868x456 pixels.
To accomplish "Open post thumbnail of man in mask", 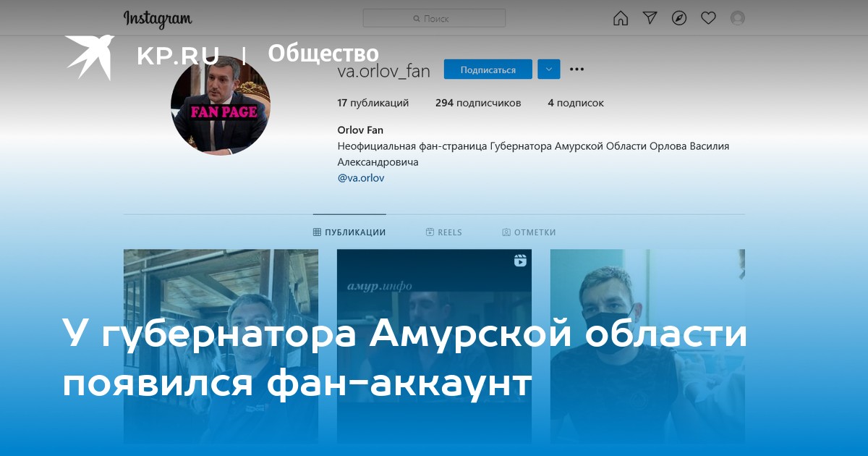I will [x=647, y=346].
